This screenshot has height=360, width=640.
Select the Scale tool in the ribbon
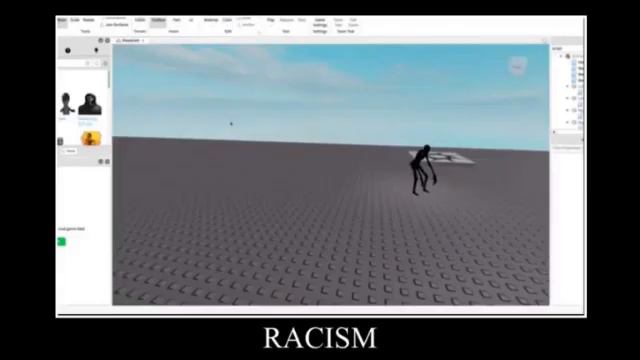click(x=75, y=20)
